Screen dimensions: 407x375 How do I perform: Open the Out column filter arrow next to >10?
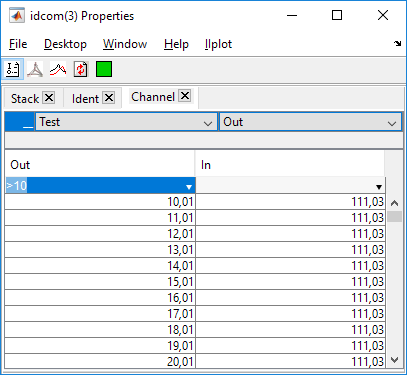coord(189,187)
